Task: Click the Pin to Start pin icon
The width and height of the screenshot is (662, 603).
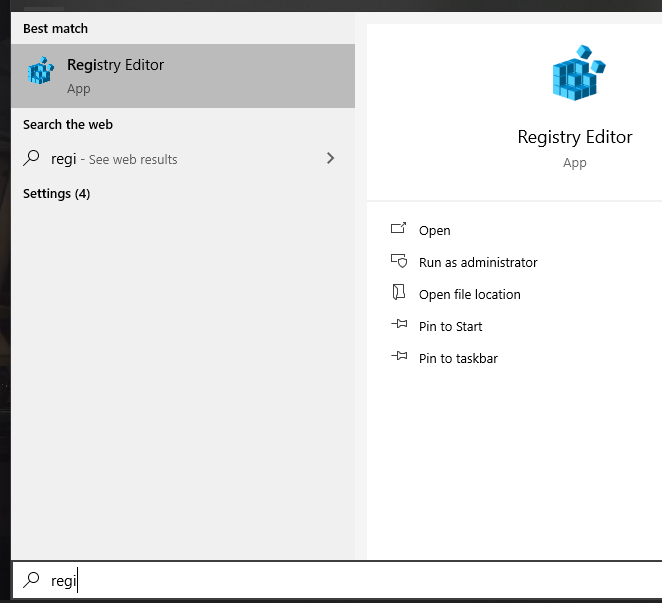Action: tap(399, 324)
